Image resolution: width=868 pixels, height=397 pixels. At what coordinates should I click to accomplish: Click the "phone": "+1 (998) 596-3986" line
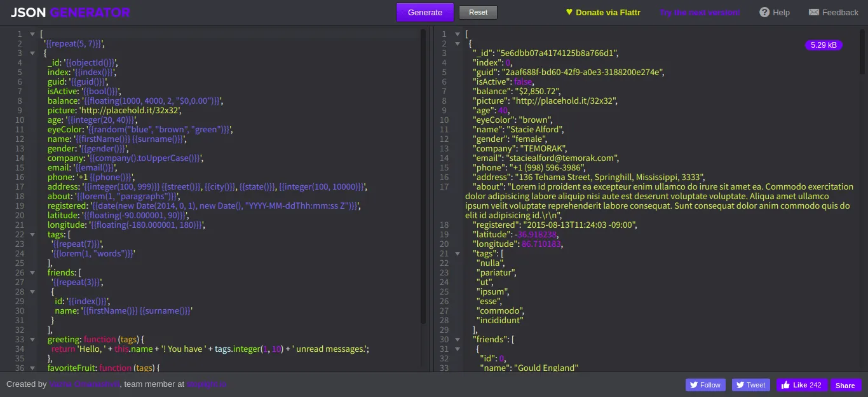coord(529,168)
